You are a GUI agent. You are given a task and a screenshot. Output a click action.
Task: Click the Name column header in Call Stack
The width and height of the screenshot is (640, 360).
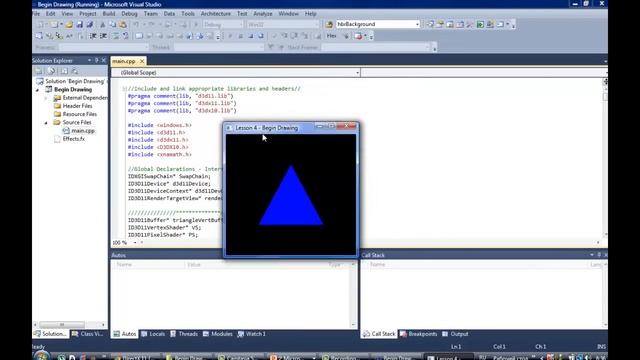click(x=378, y=264)
